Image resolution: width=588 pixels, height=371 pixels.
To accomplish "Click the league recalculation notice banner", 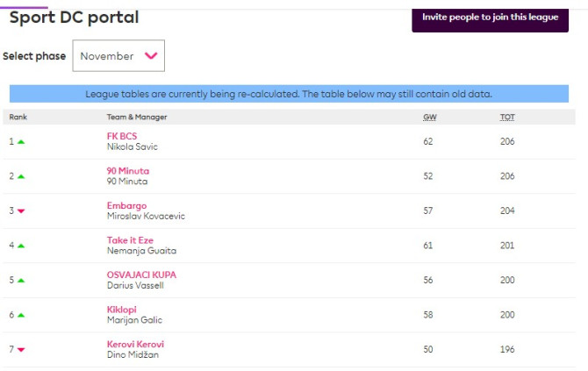I will click(x=289, y=94).
